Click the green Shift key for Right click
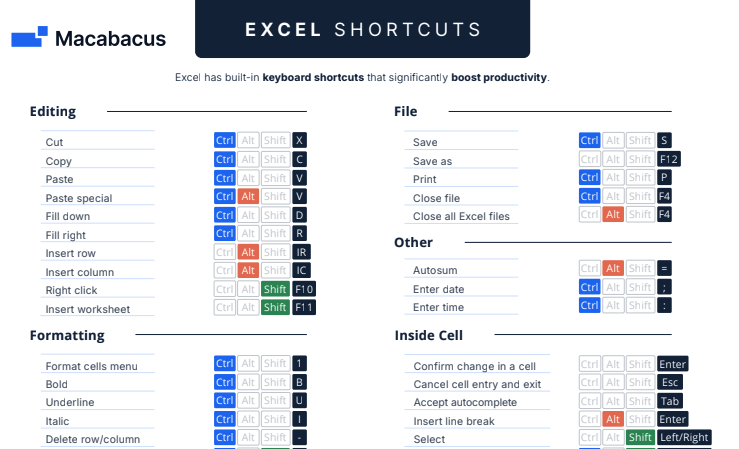Viewport: 739px width, 449px height. tap(275, 289)
